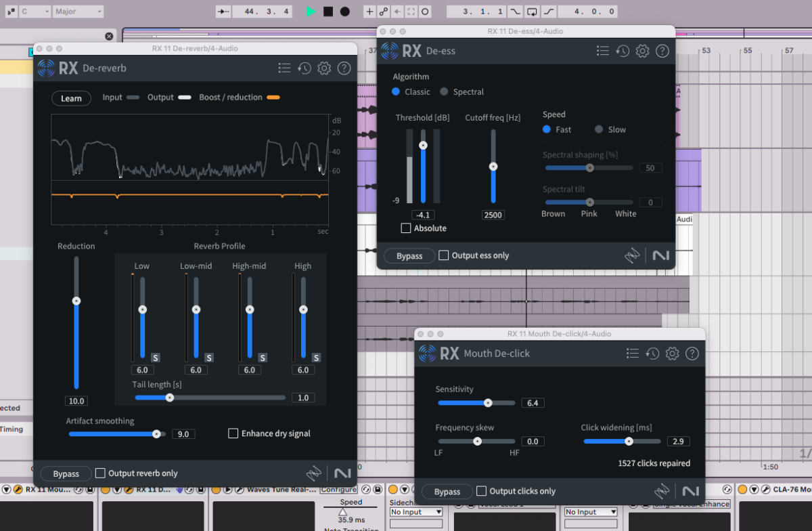Open settings gear in Mouth De-click window
The height and width of the screenshot is (531, 812).
672,353
